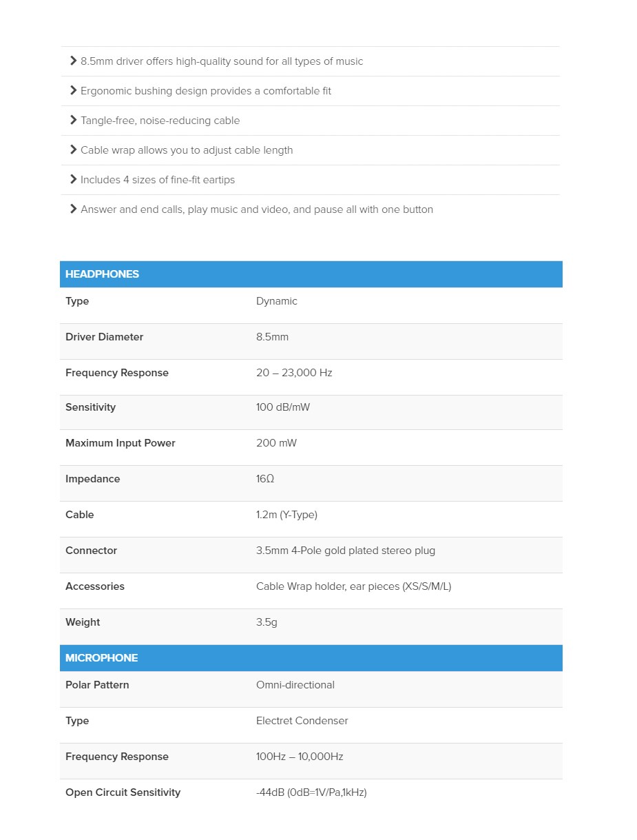Click the Polar Pattern Omni-directional value

(x=295, y=685)
